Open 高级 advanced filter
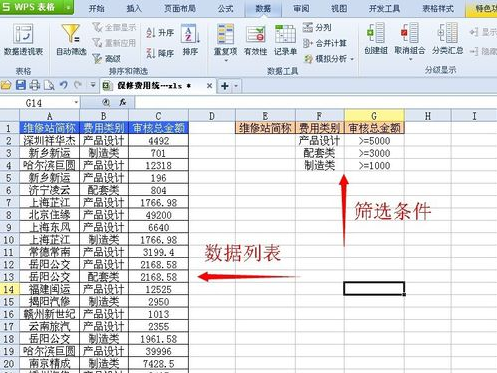497x373 pixels. coord(106,59)
